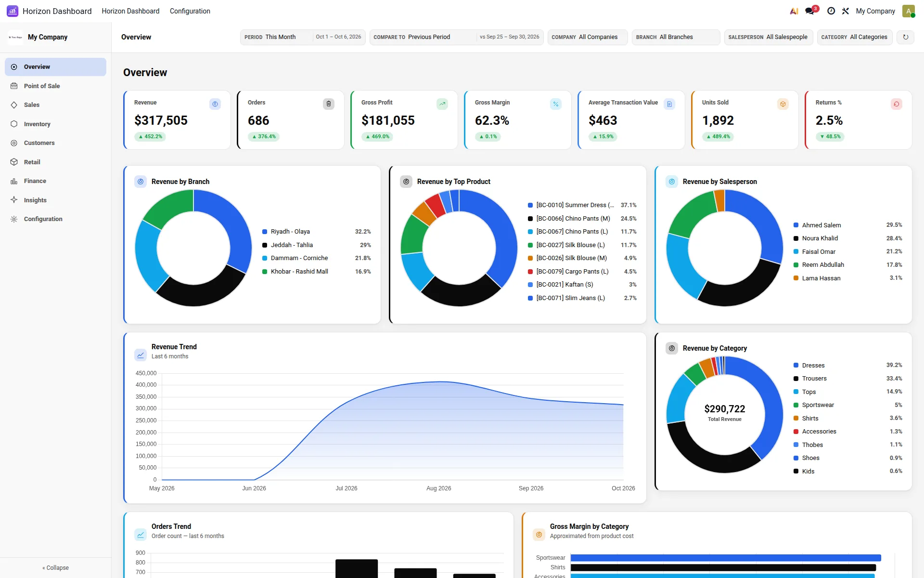The image size is (924, 578).
Task: Open the Inventory sidebar section
Action: (55, 124)
